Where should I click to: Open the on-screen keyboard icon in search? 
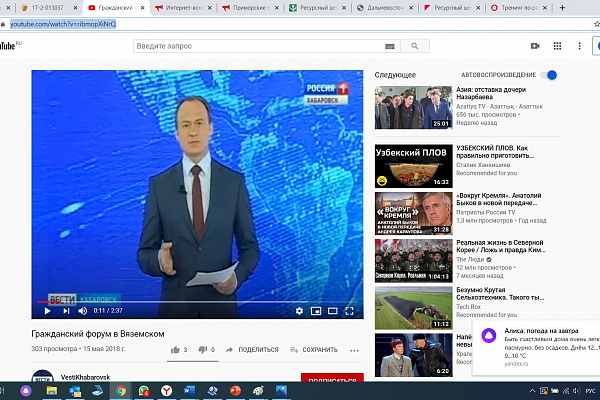tap(390, 46)
